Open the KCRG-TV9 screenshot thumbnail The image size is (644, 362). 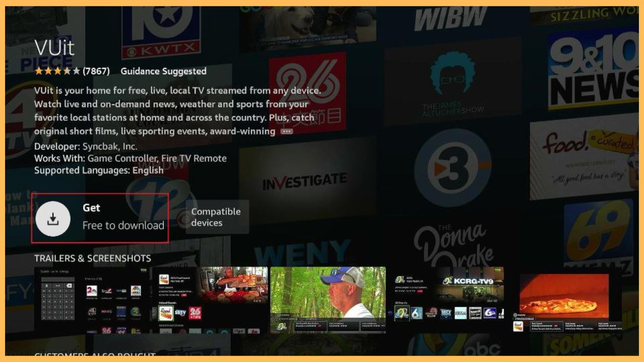coord(448,300)
